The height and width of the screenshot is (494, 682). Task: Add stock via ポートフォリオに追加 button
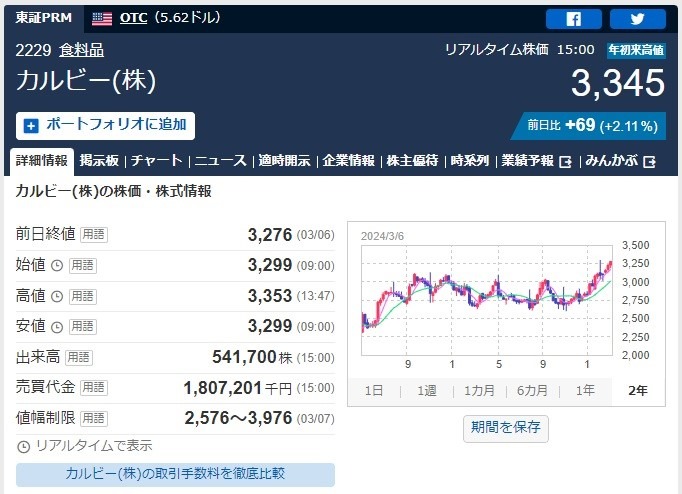105,126
